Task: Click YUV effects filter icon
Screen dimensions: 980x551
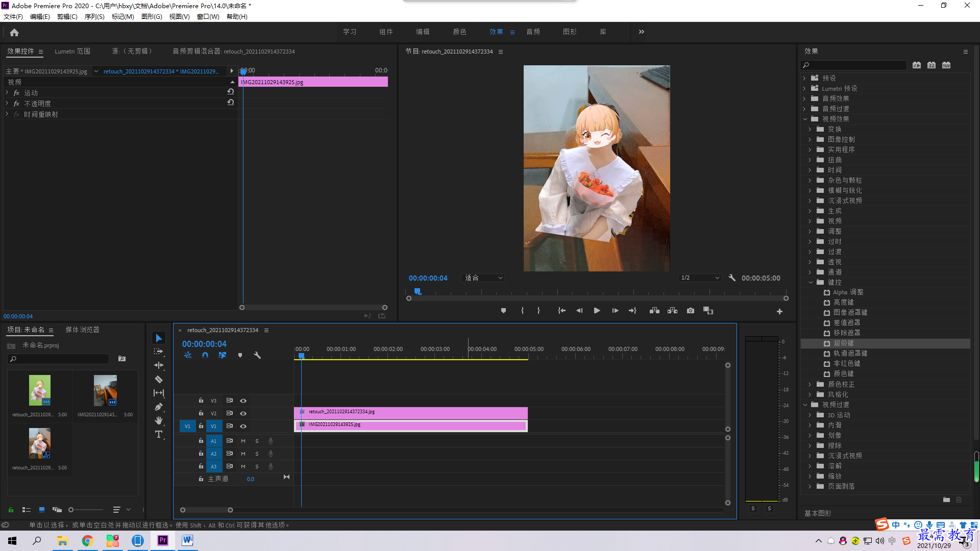Action: pos(946,65)
